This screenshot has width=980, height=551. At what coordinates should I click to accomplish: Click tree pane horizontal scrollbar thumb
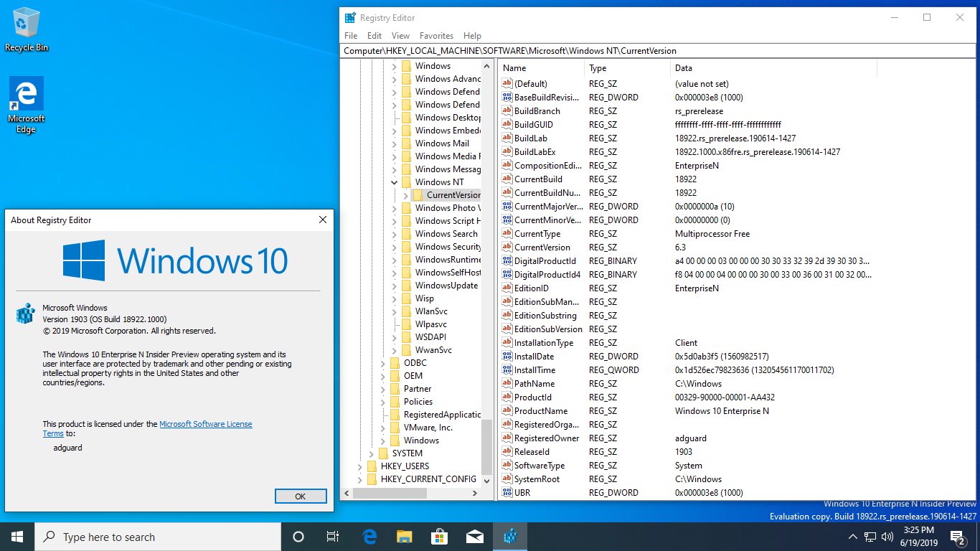pos(390,494)
